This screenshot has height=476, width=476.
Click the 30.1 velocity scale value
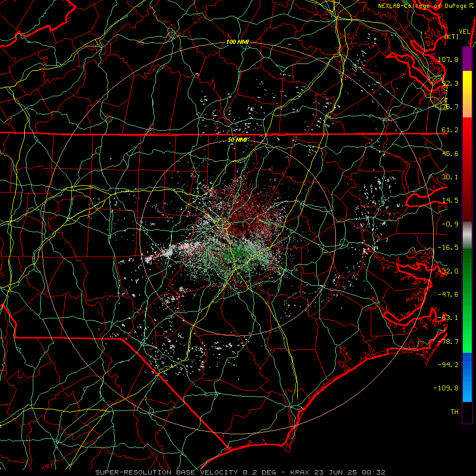[x=450, y=177]
